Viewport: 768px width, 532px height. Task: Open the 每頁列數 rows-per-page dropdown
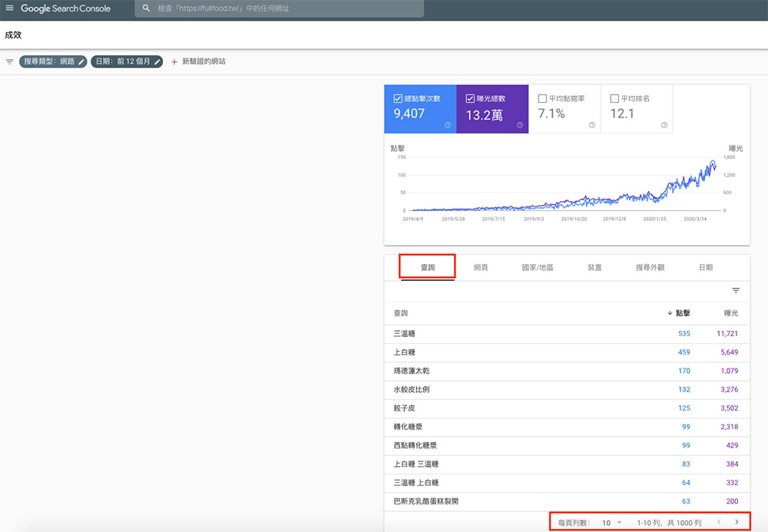tap(611, 522)
